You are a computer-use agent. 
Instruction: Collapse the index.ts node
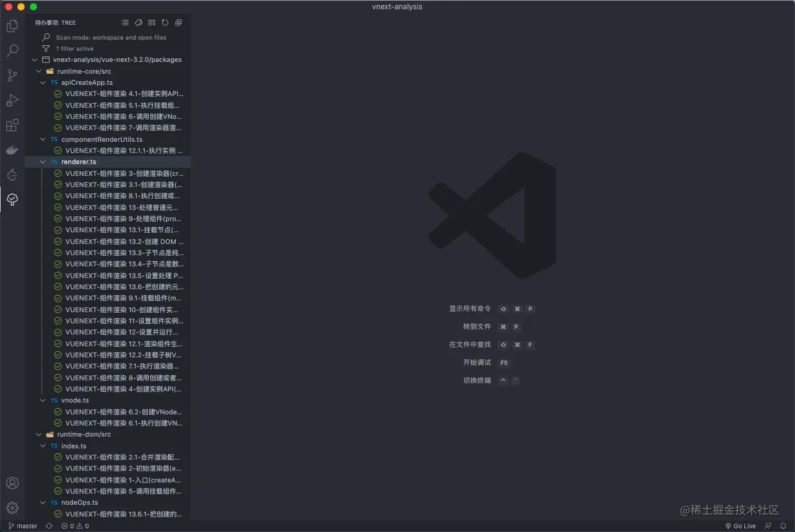(43, 446)
